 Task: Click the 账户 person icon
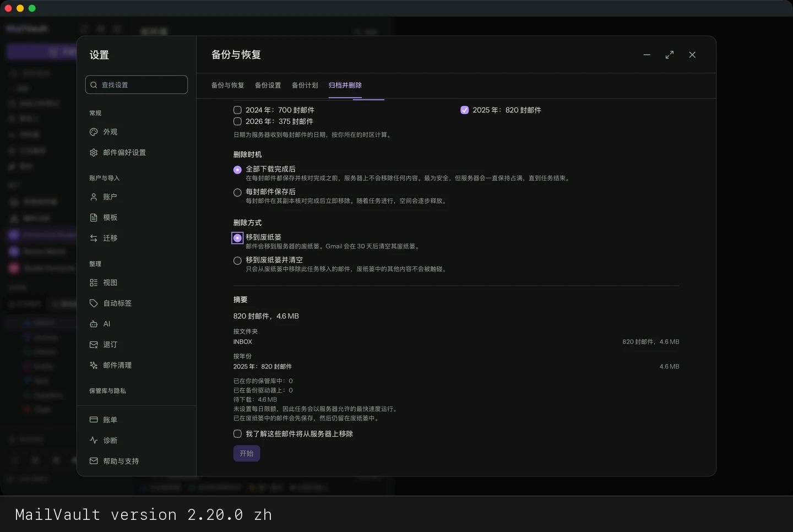click(94, 197)
